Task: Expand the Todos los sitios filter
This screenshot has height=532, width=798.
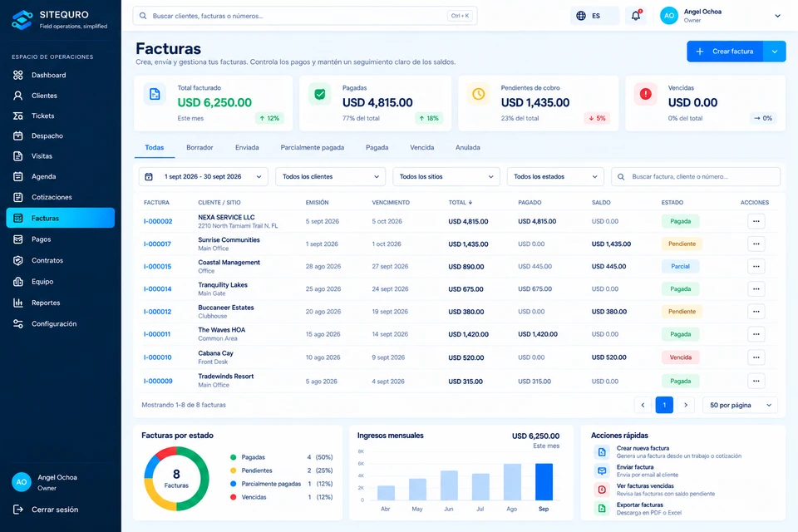Action: pos(446,177)
